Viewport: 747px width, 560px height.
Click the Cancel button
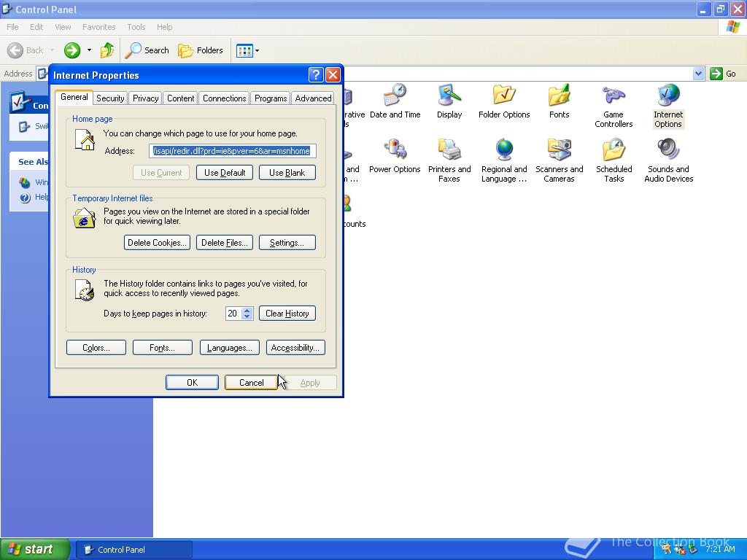pyautogui.click(x=251, y=382)
